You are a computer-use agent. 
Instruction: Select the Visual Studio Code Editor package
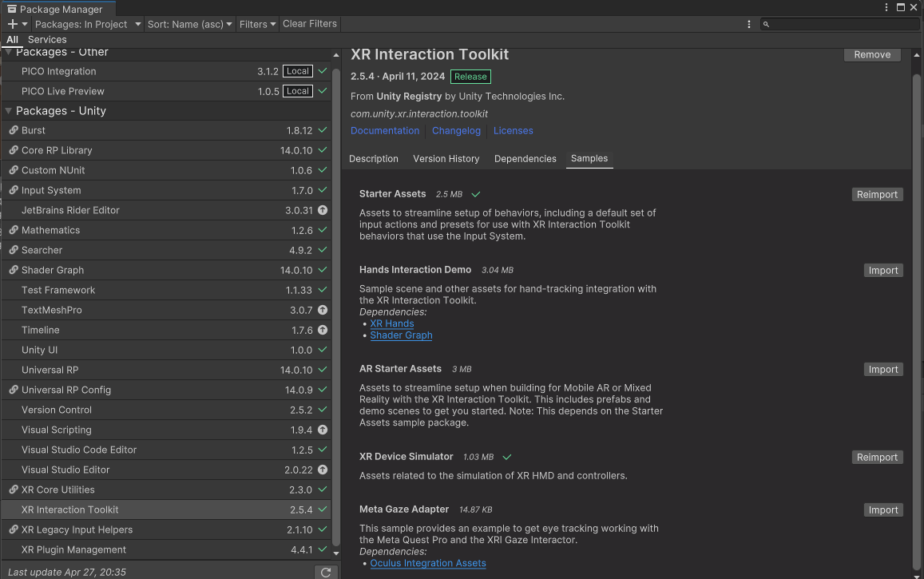click(166, 450)
